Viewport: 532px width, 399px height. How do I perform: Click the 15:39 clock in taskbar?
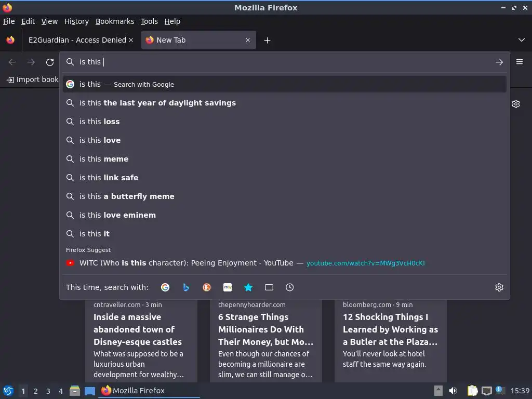(x=520, y=391)
